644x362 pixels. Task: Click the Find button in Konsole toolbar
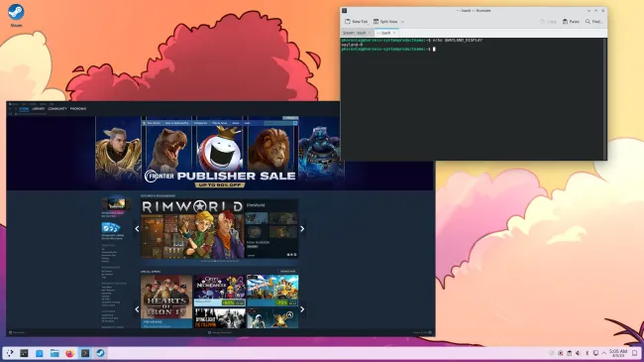click(593, 22)
